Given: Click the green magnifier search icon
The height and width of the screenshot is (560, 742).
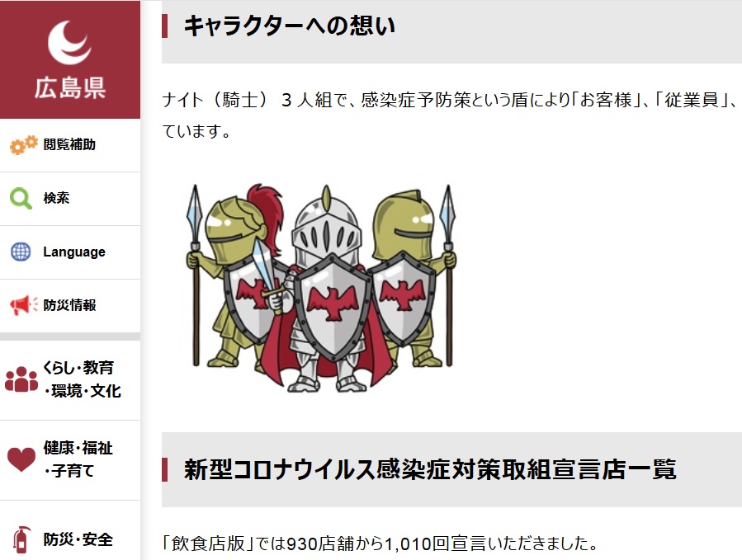Looking at the screenshot, I should (x=21, y=198).
